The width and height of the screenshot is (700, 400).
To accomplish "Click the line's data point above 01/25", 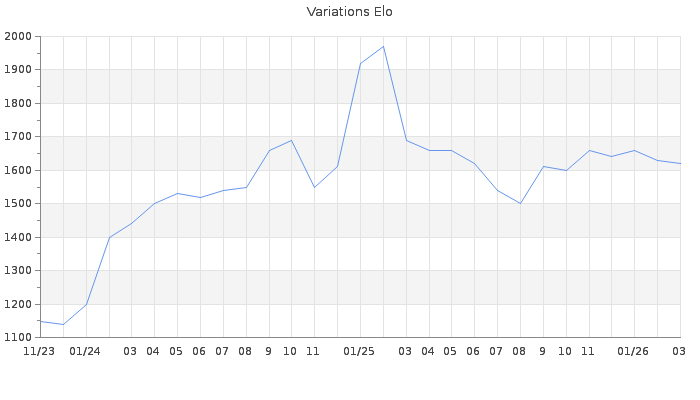I will [x=360, y=64].
